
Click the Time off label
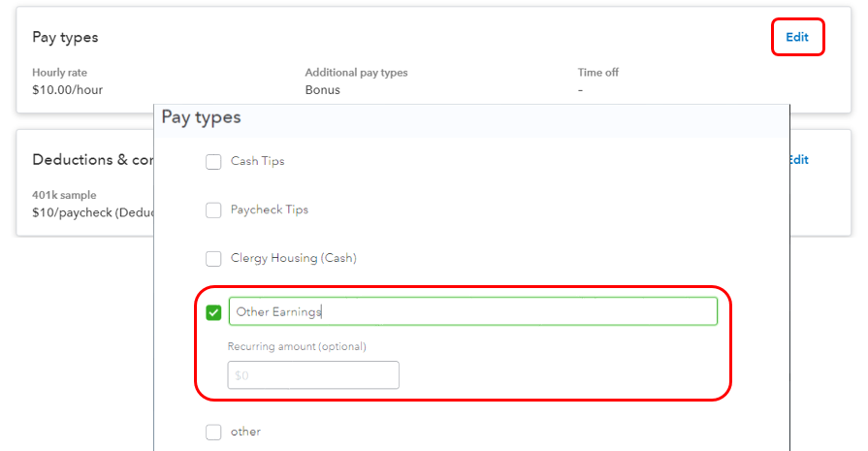point(597,73)
